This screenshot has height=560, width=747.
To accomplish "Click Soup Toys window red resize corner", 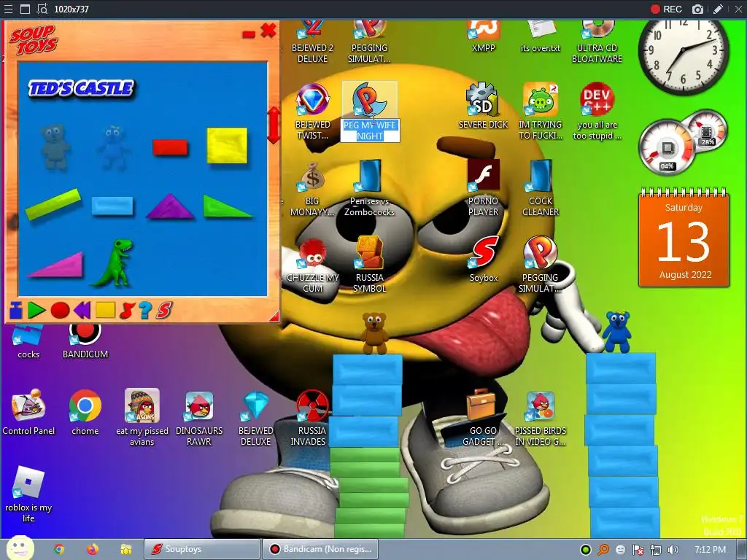I will pos(274,316).
